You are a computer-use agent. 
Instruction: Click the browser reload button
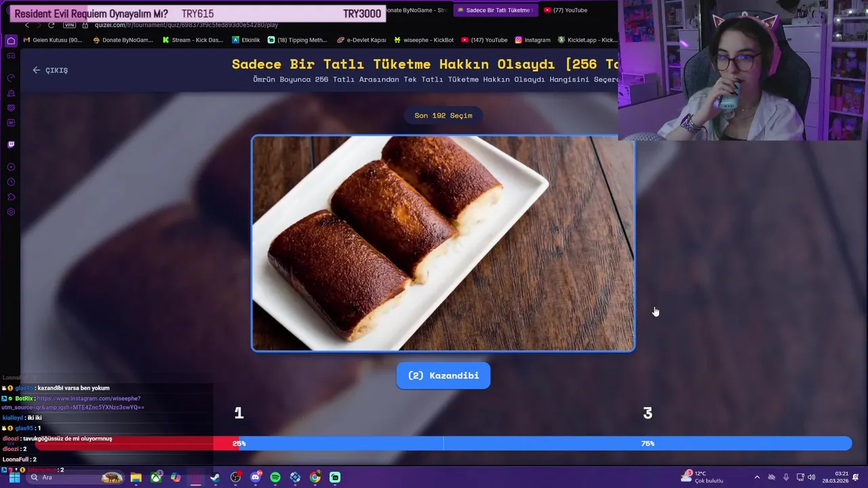click(51, 25)
